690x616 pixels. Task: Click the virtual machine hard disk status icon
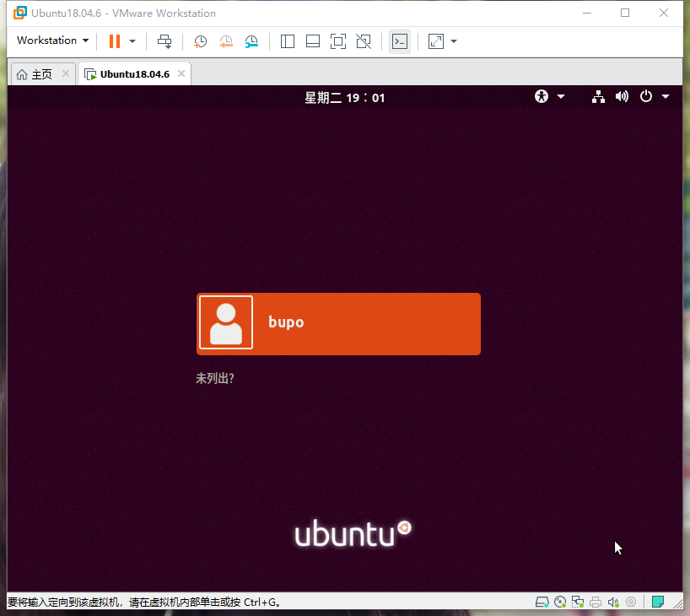(542, 601)
